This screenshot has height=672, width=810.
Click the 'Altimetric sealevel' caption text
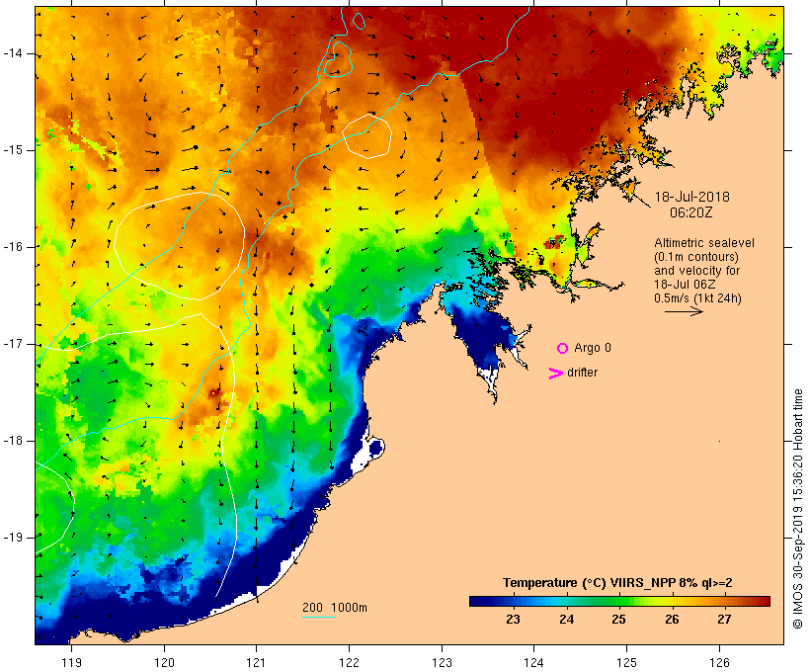point(704,243)
